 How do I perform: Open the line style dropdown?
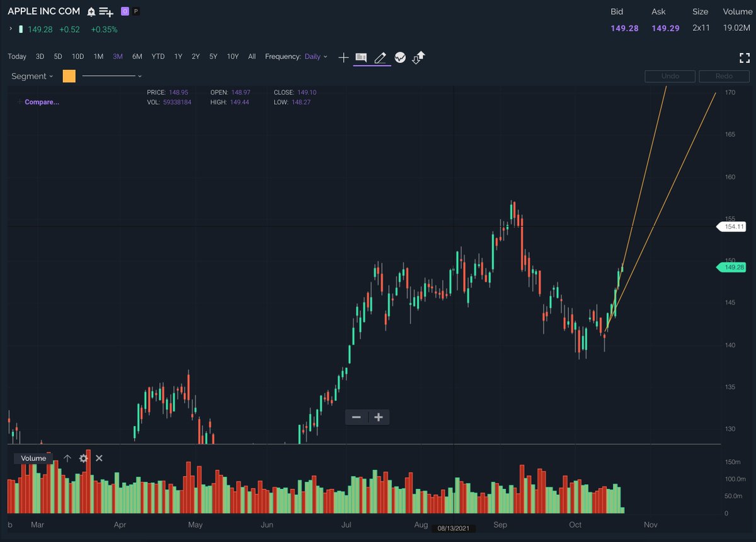coord(112,76)
